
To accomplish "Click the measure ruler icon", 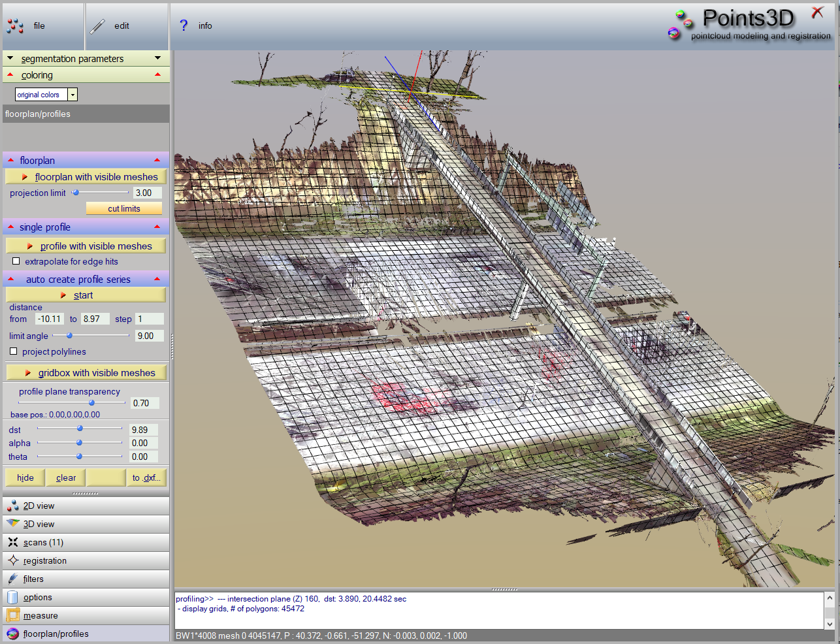I will (x=12, y=615).
